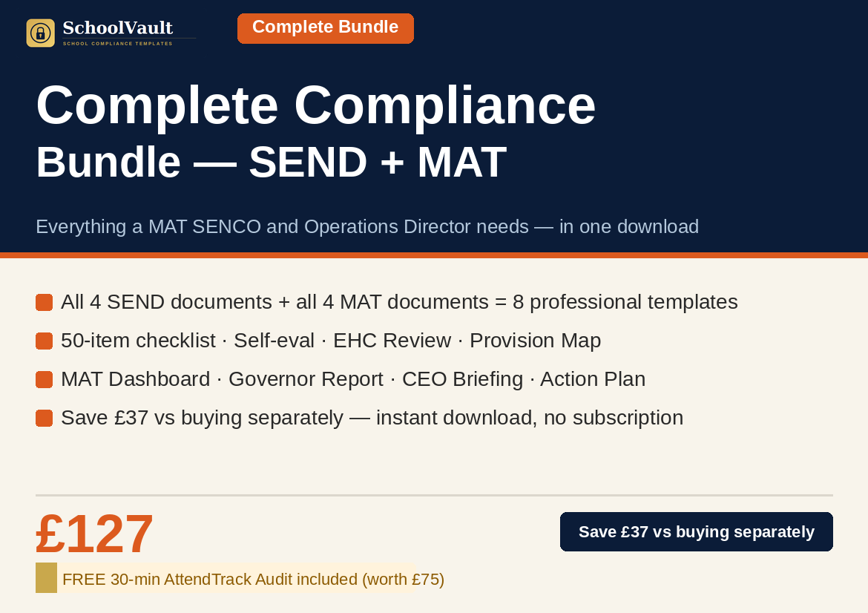
Task: Open the FREE 30-min AttendTrack Audit offer
Action: click(252, 579)
